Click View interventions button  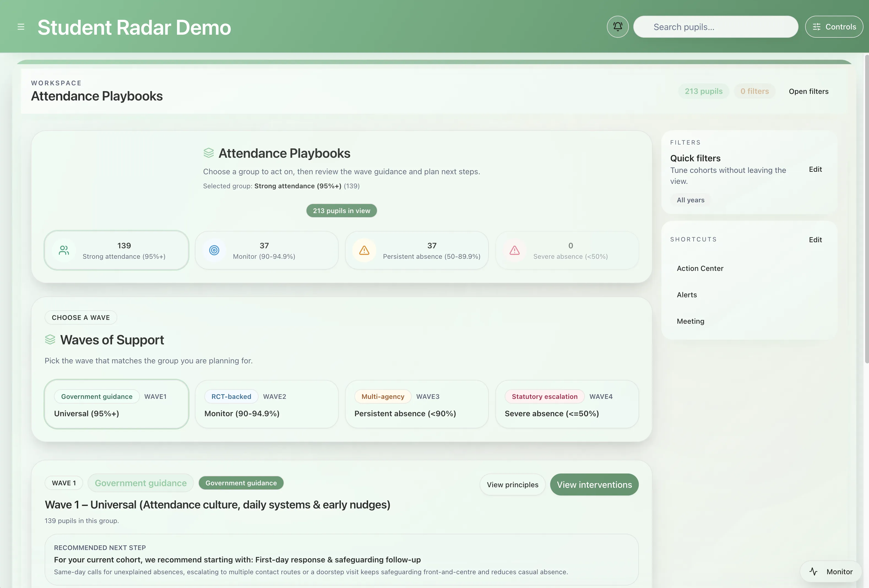point(594,485)
